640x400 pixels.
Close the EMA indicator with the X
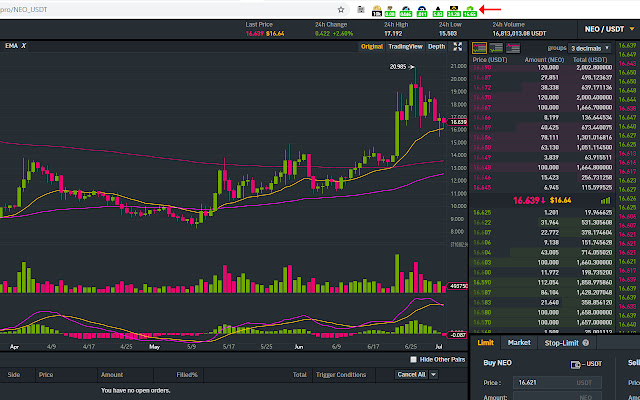coord(24,46)
